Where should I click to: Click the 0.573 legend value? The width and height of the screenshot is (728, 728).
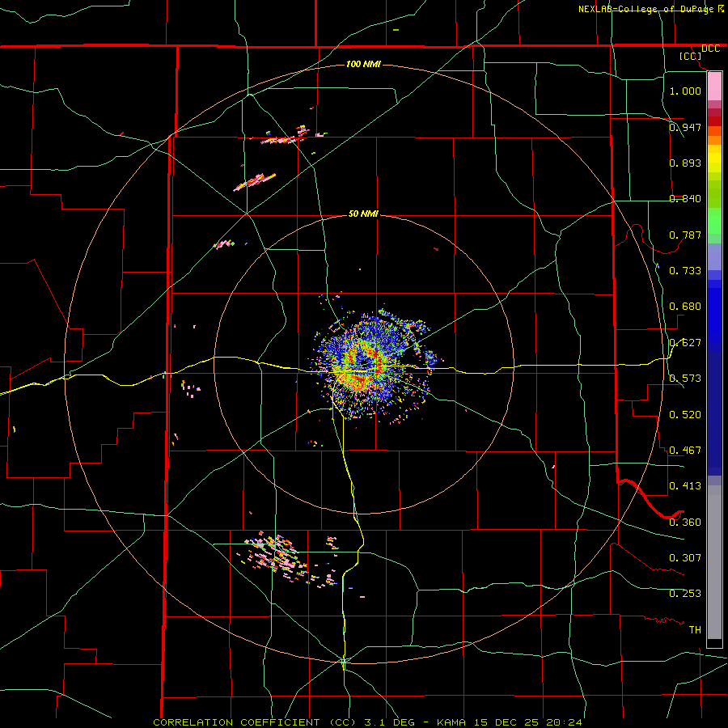[685, 379]
